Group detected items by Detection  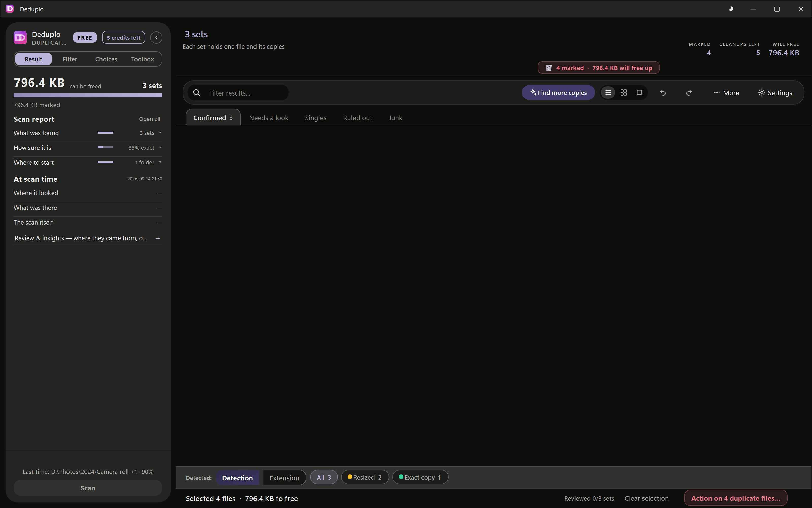pos(238,478)
